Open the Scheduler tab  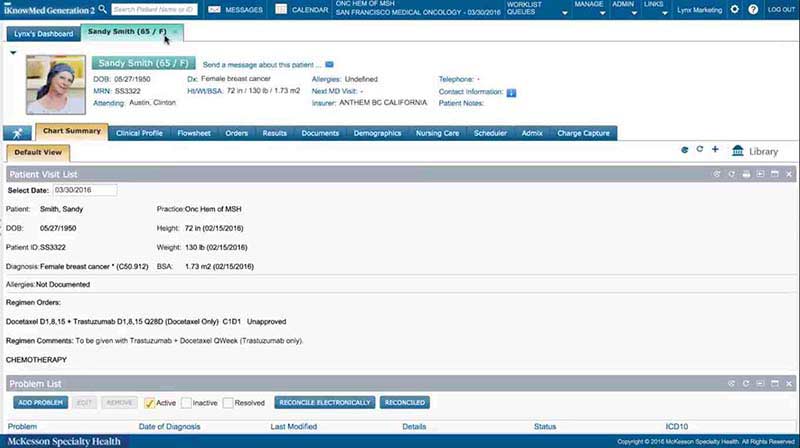(x=490, y=133)
